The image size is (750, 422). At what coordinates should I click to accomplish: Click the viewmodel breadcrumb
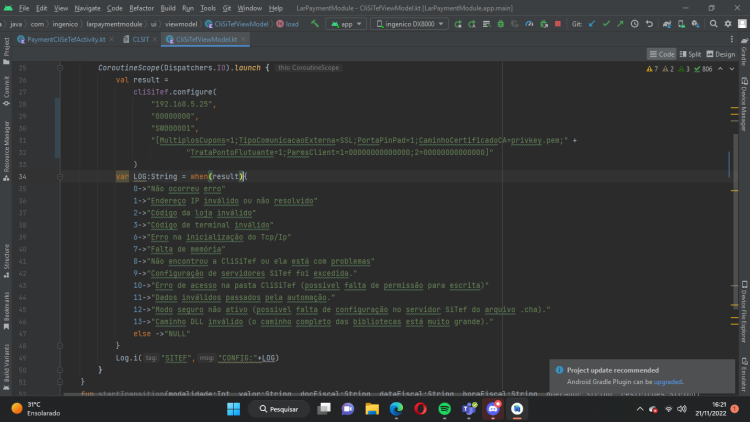coord(181,24)
